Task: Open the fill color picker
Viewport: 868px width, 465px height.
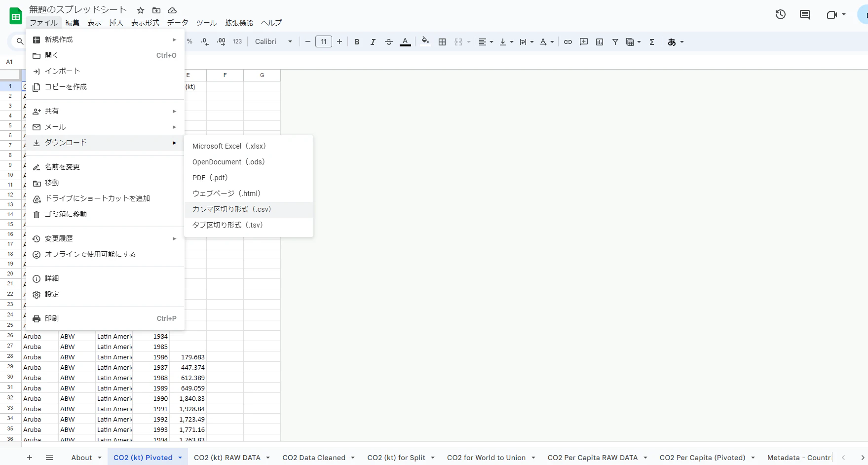Action: tap(425, 42)
